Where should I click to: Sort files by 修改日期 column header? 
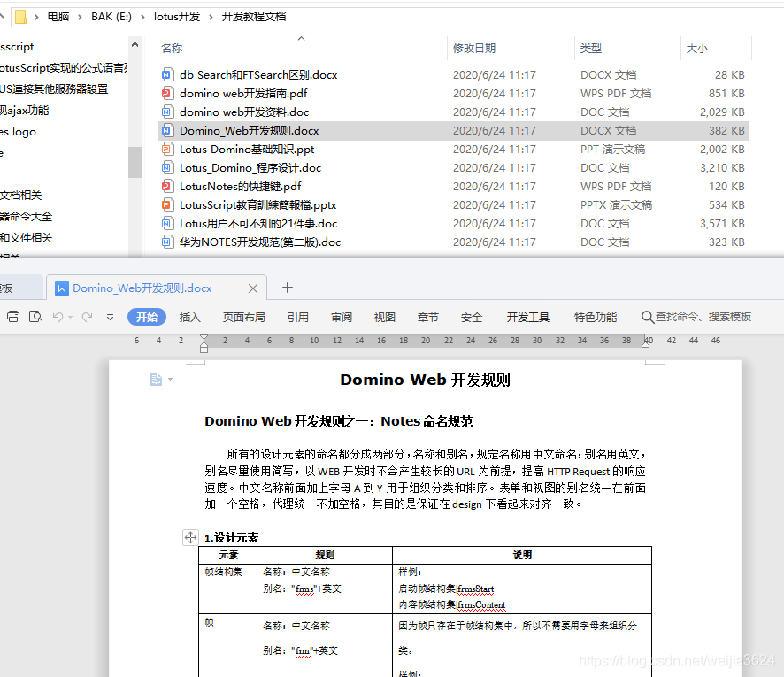pyautogui.click(x=474, y=48)
